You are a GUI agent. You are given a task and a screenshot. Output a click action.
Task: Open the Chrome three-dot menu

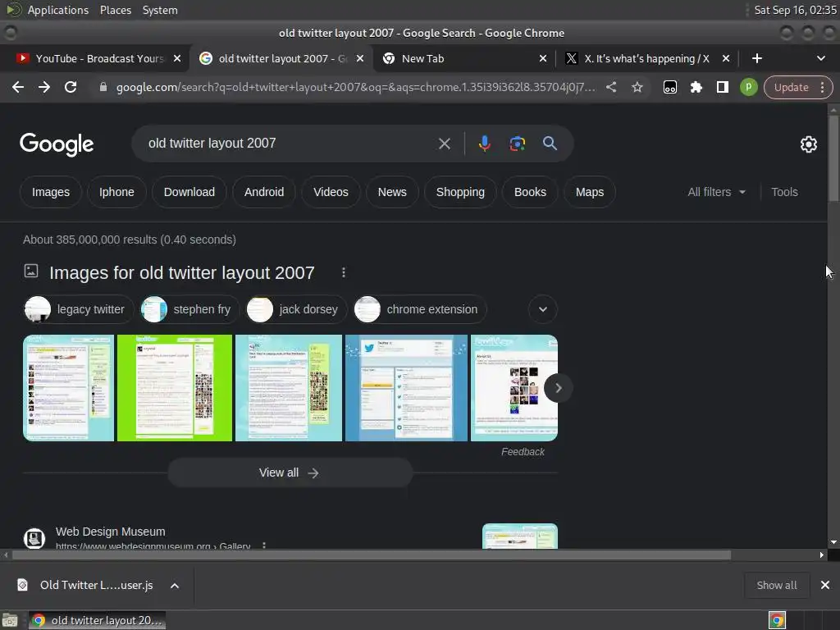pyautogui.click(x=822, y=87)
